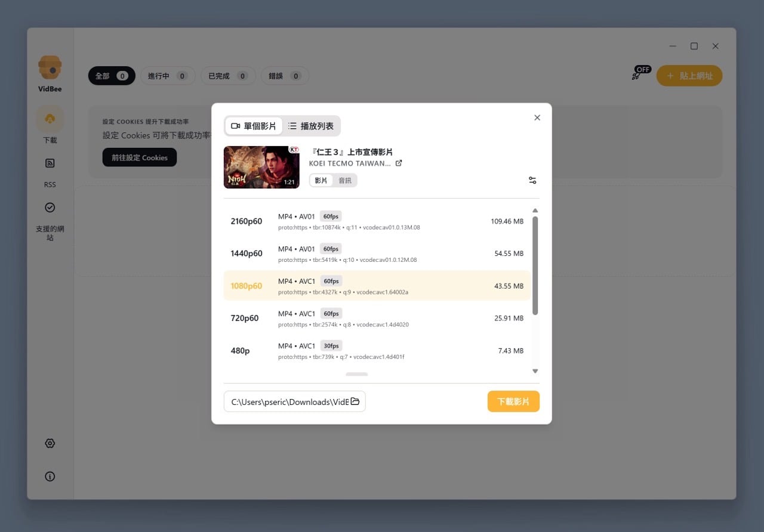Click the scroll-down arrow in quality list
Image resolution: width=764 pixels, height=532 pixels.
click(535, 370)
